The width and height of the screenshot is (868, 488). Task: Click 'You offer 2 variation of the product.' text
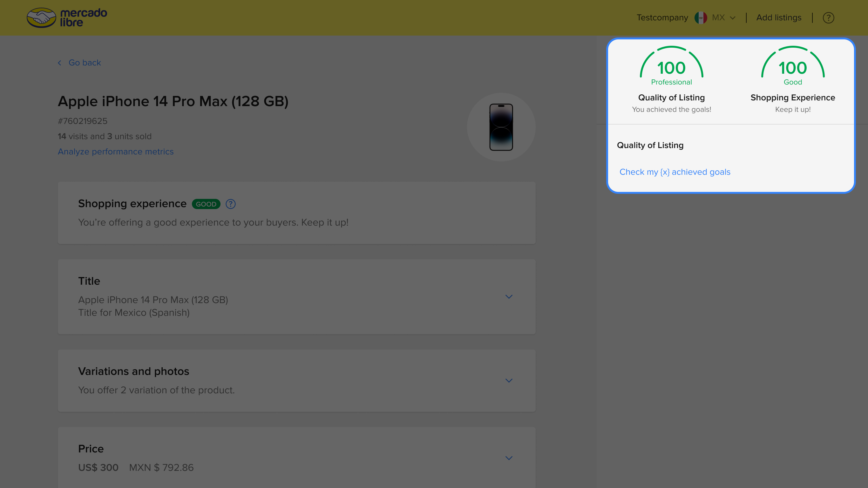(x=156, y=390)
